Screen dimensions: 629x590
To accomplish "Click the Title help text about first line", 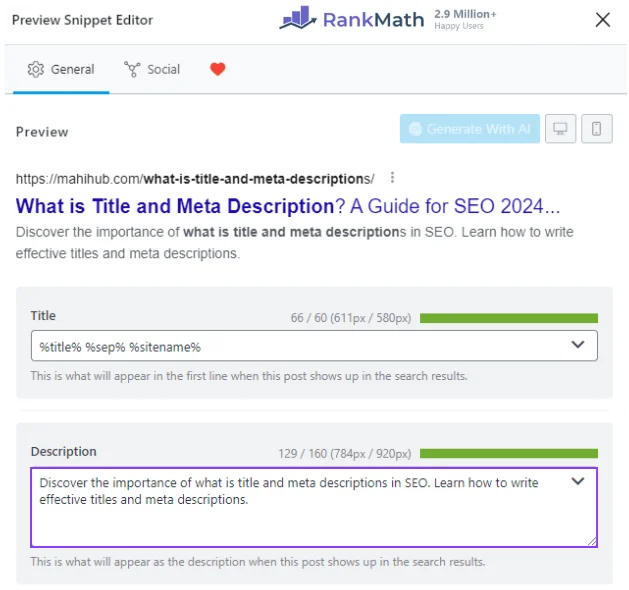I will [249, 376].
